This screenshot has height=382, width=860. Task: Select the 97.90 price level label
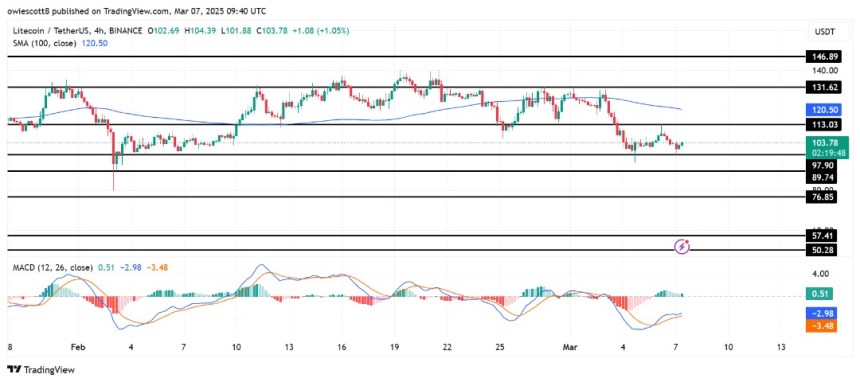(821, 165)
